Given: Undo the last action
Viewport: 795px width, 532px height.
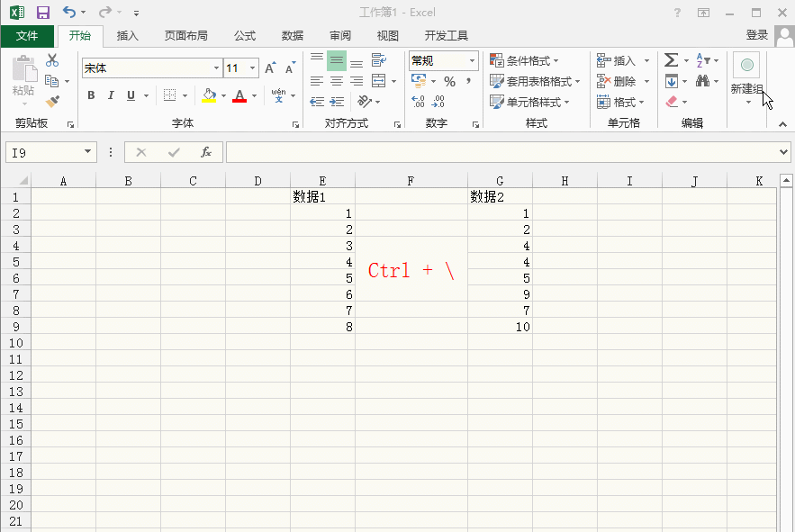Looking at the screenshot, I should [69, 12].
